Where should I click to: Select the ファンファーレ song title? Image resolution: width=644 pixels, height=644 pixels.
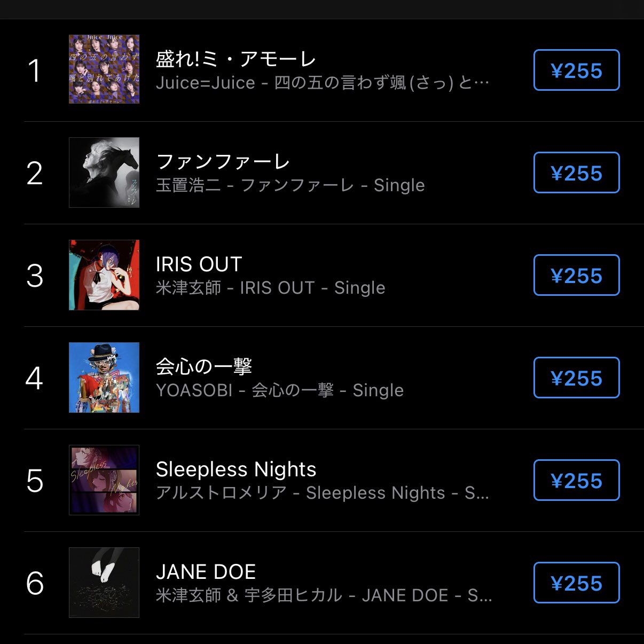coord(223,162)
